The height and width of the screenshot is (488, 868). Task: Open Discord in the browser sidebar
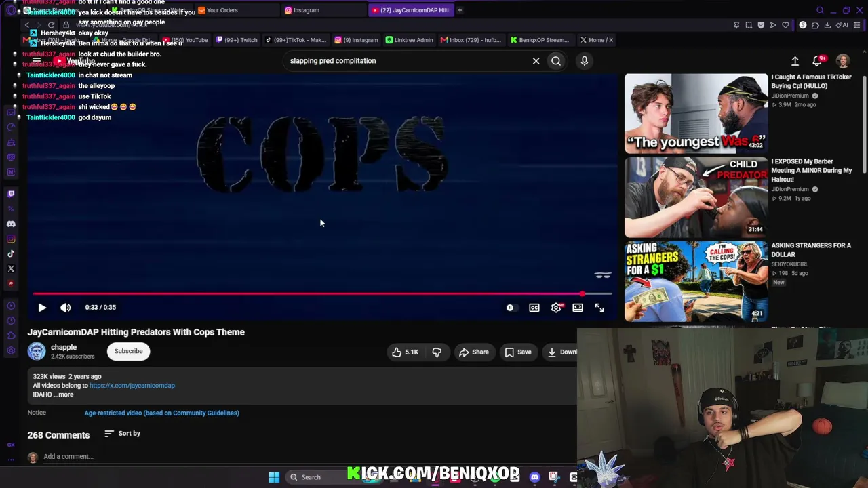pyautogui.click(x=11, y=224)
